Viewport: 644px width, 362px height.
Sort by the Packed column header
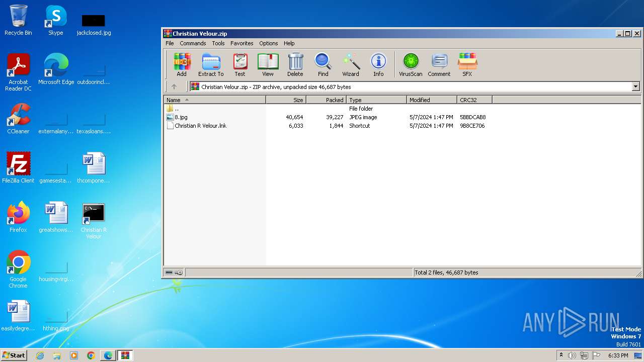[326, 100]
